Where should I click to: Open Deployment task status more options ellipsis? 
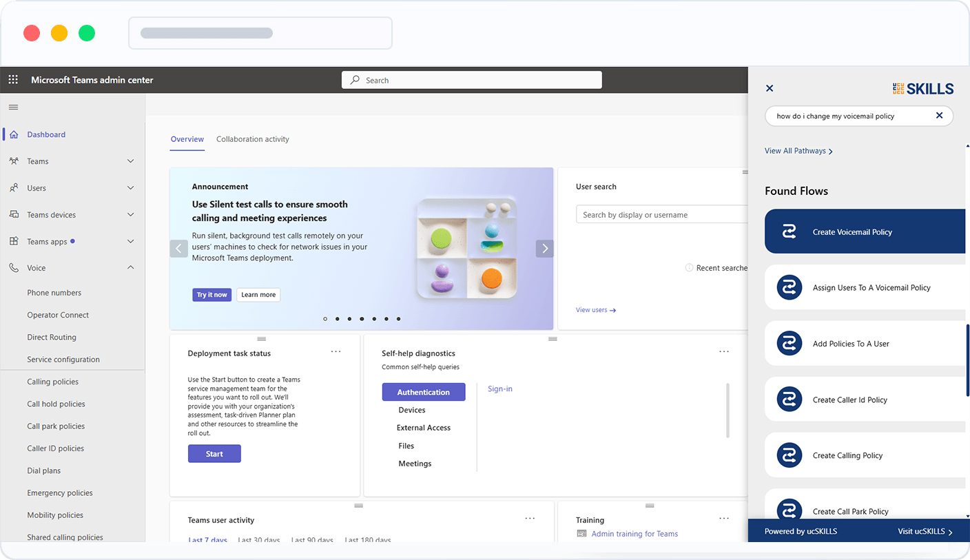(336, 351)
